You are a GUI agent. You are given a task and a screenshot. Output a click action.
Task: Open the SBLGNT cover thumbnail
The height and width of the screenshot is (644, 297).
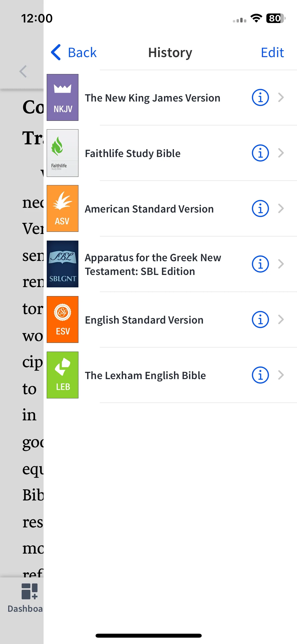[x=63, y=264]
